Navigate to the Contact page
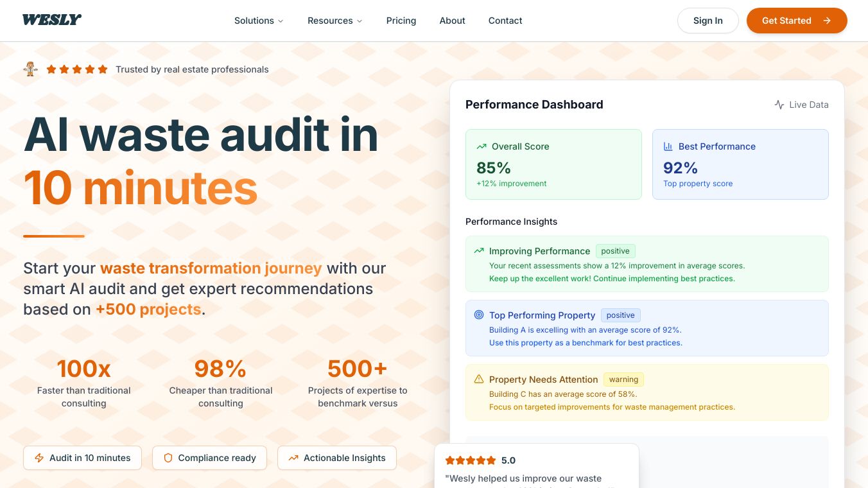Viewport: 868px width, 488px height. 505,21
